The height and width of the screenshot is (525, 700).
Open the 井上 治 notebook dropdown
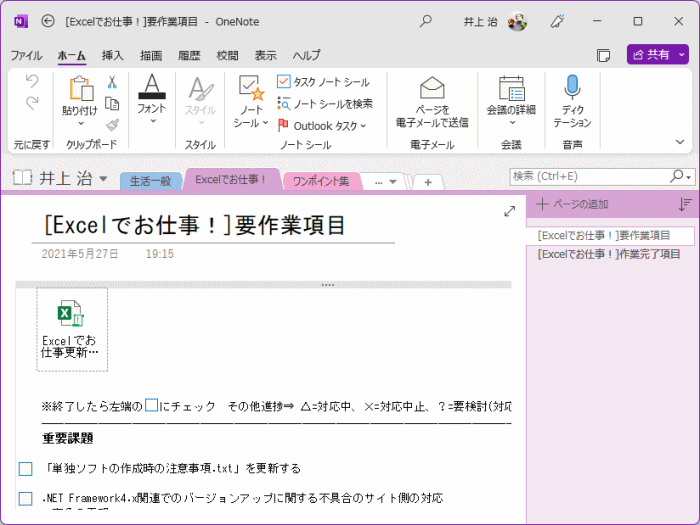coord(103,179)
